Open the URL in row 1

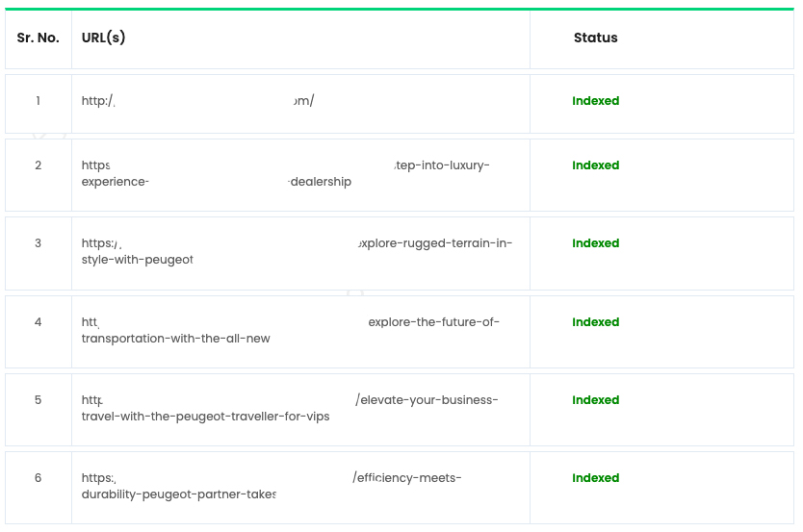click(197, 101)
